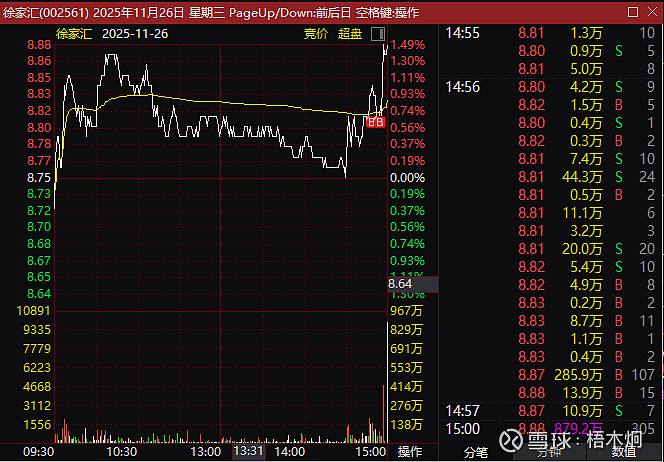Screen dimensions: 664x462
Task: Click the 1556 volume axis label
Action: coord(37,425)
